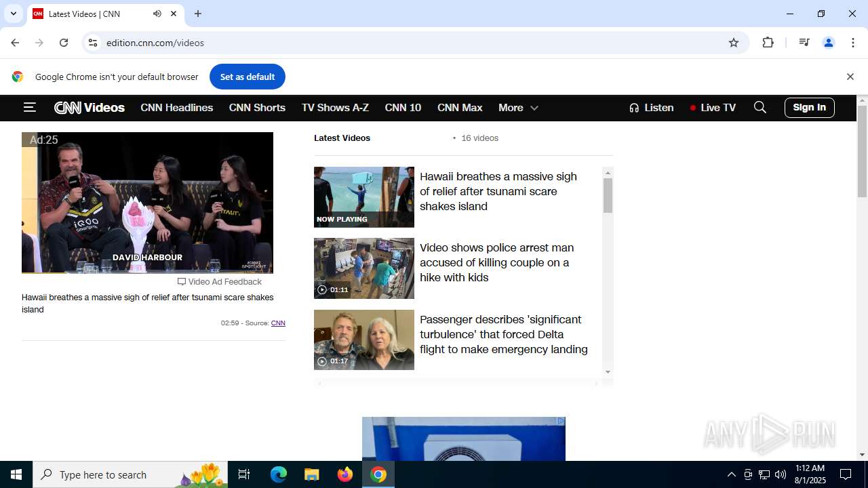This screenshot has width=868, height=488.
Task: Expand the More dropdown menu
Action: 518,108
